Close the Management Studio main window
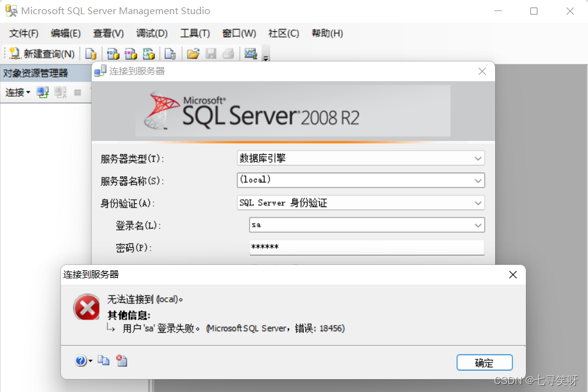Screen dimensions: 588x392 click(570, 11)
